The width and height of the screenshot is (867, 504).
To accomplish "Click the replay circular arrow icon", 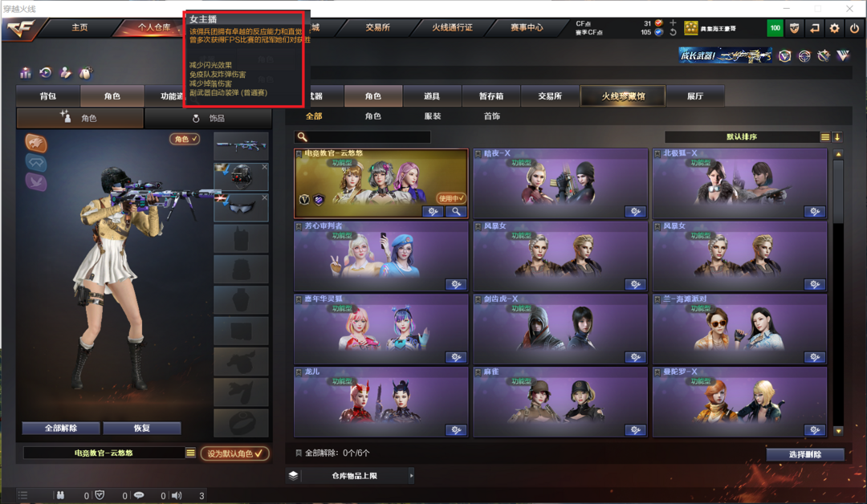I will (46, 72).
